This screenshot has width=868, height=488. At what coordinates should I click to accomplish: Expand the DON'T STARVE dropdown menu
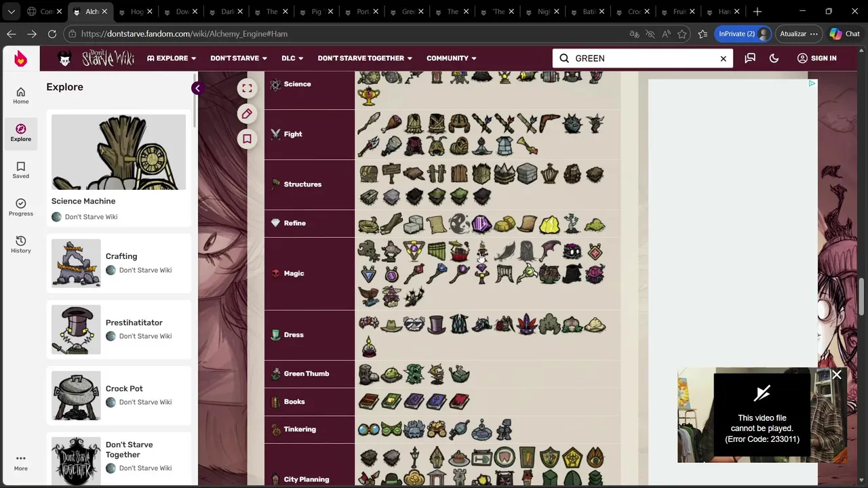pos(239,58)
